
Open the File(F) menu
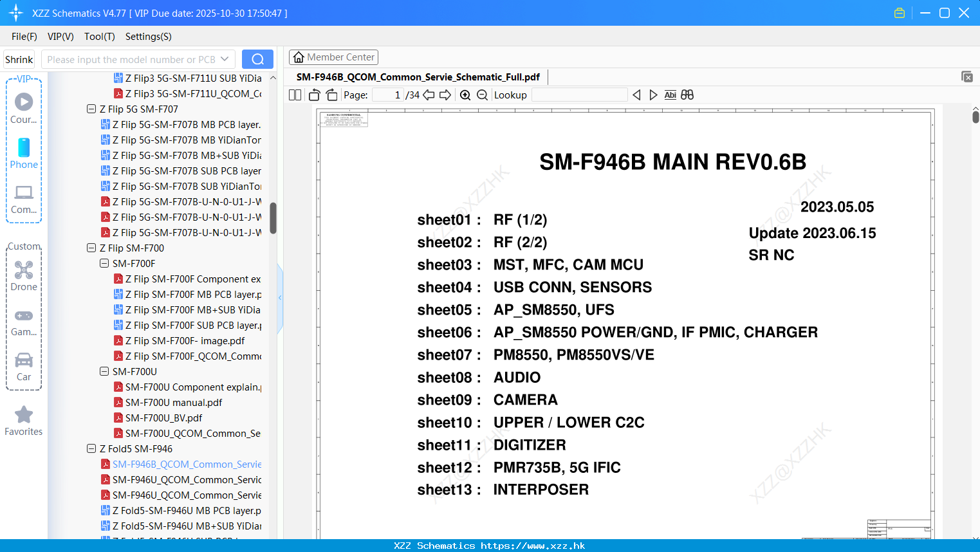24,37
